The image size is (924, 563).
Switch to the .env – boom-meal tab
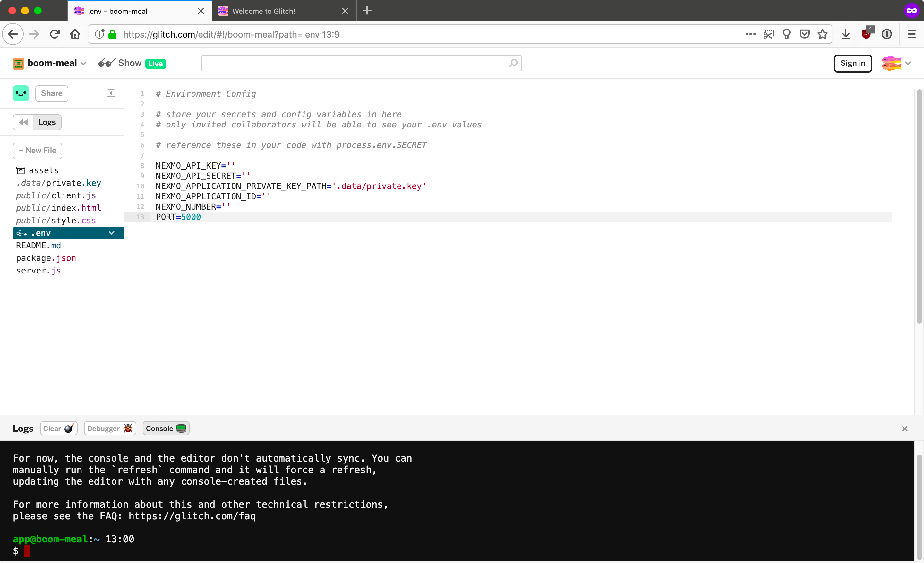140,11
